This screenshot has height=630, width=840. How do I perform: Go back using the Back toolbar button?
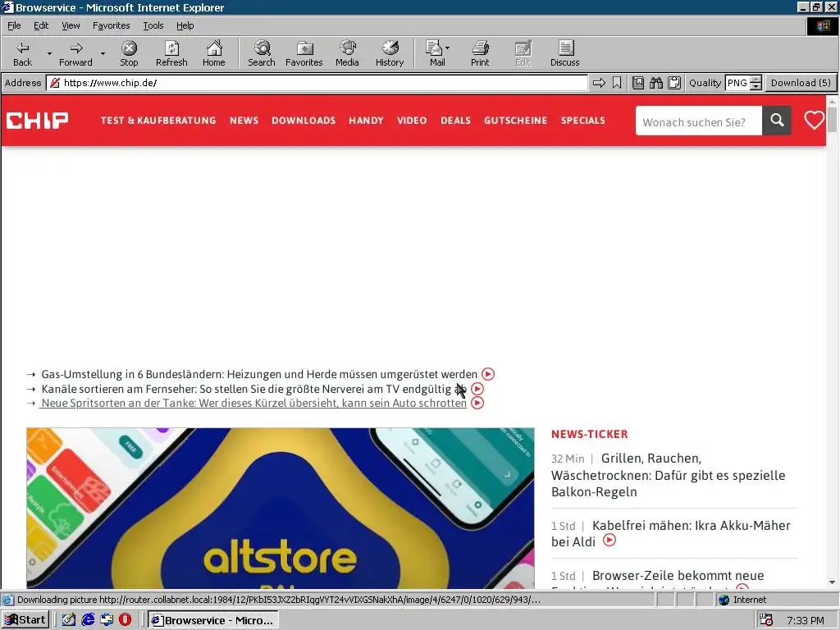pos(22,53)
